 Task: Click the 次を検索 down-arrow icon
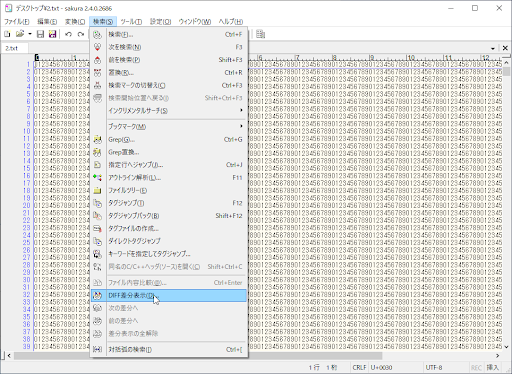pyautogui.click(x=97, y=47)
